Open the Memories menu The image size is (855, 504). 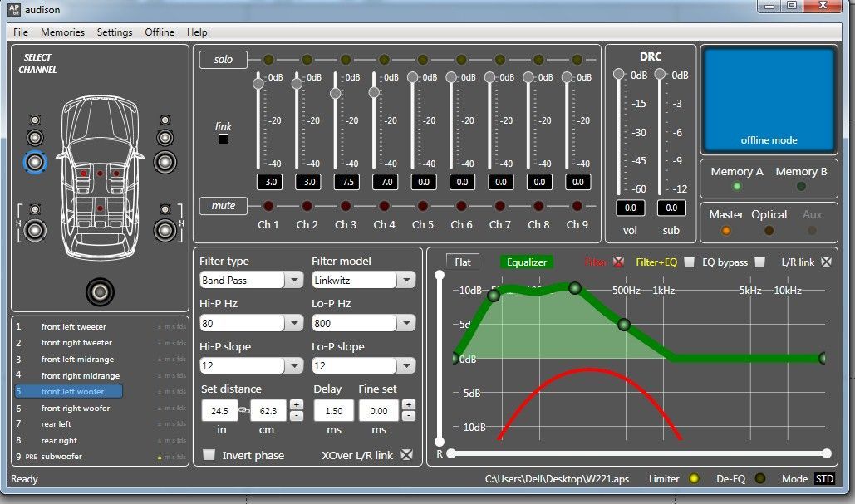pyautogui.click(x=62, y=32)
